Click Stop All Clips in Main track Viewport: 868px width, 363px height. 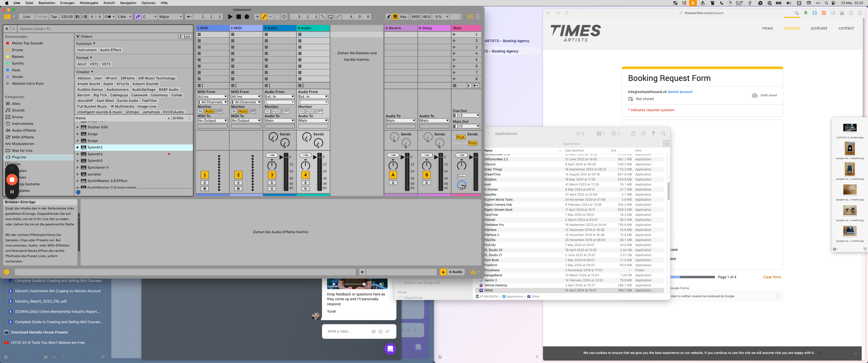click(x=454, y=85)
